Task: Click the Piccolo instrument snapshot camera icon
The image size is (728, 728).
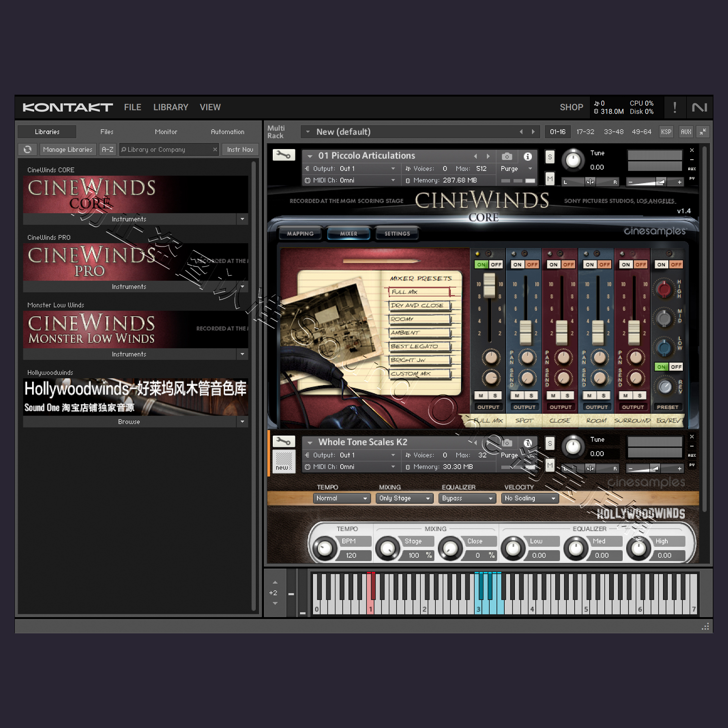Action: pyautogui.click(x=507, y=156)
